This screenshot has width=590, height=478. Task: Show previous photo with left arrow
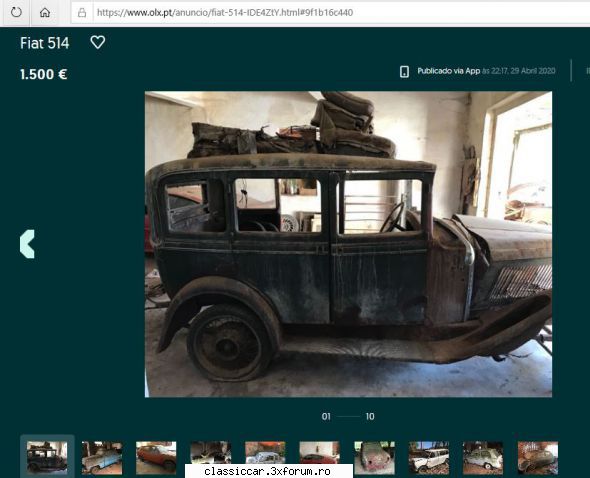tap(27, 244)
